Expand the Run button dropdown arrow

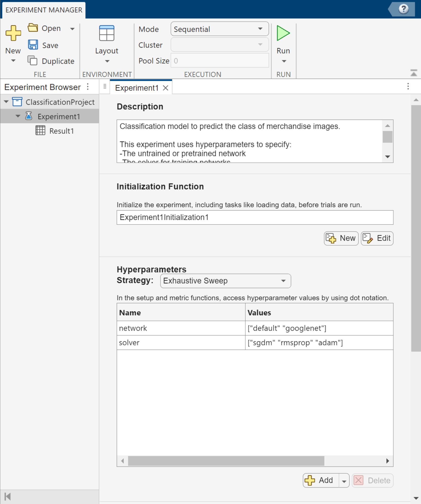284,61
